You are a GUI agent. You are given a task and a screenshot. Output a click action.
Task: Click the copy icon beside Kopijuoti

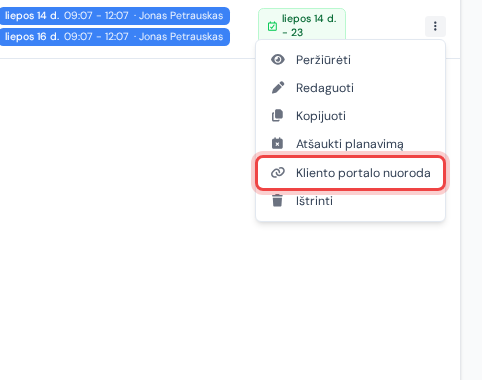click(277, 116)
